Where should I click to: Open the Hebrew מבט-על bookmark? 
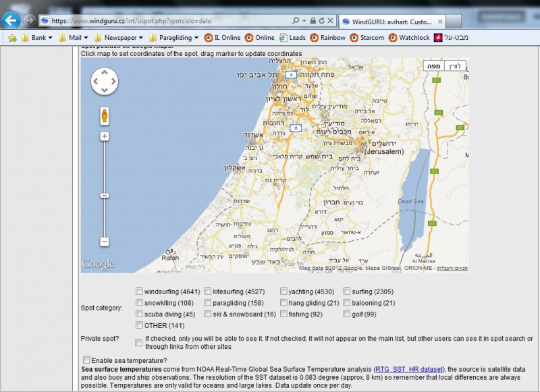(451, 38)
